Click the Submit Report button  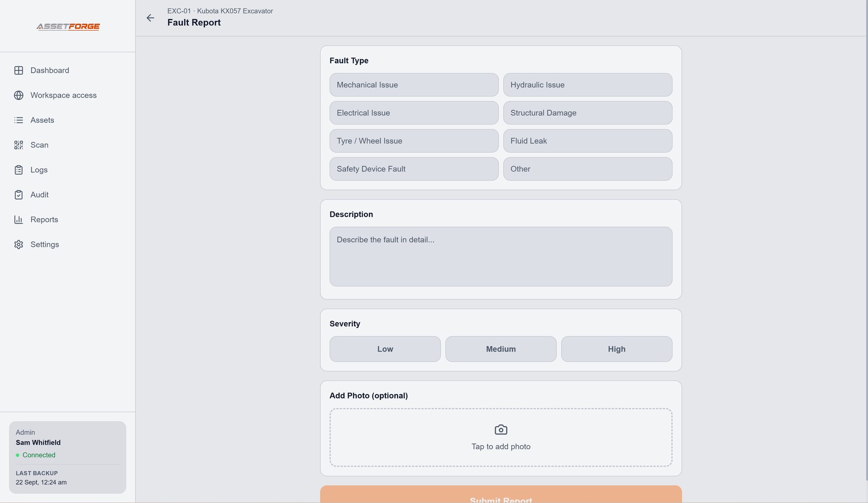tap(501, 494)
